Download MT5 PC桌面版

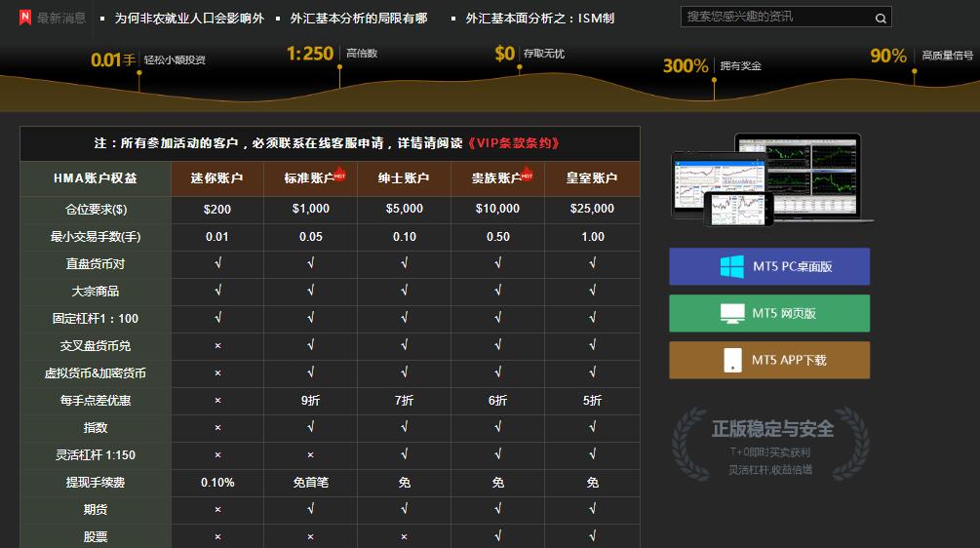[x=769, y=266]
